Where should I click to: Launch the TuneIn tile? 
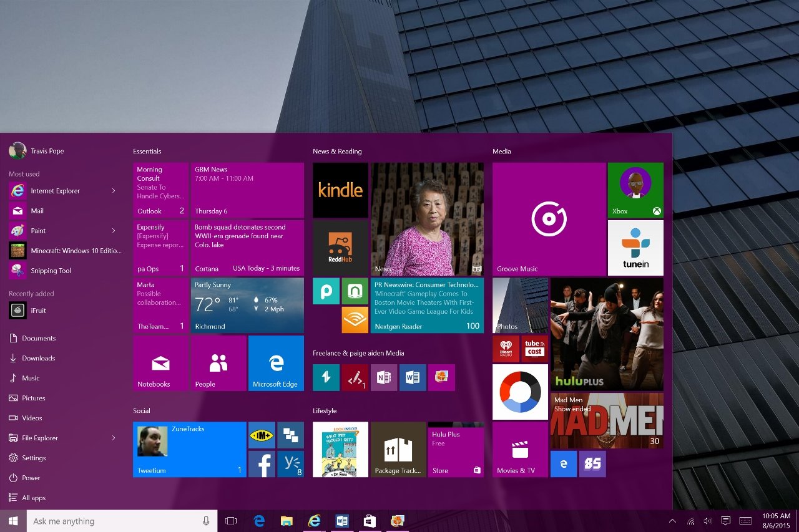635,248
